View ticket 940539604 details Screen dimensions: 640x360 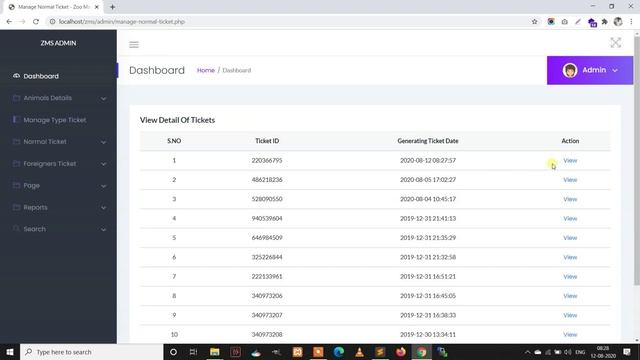pos(570,218)
